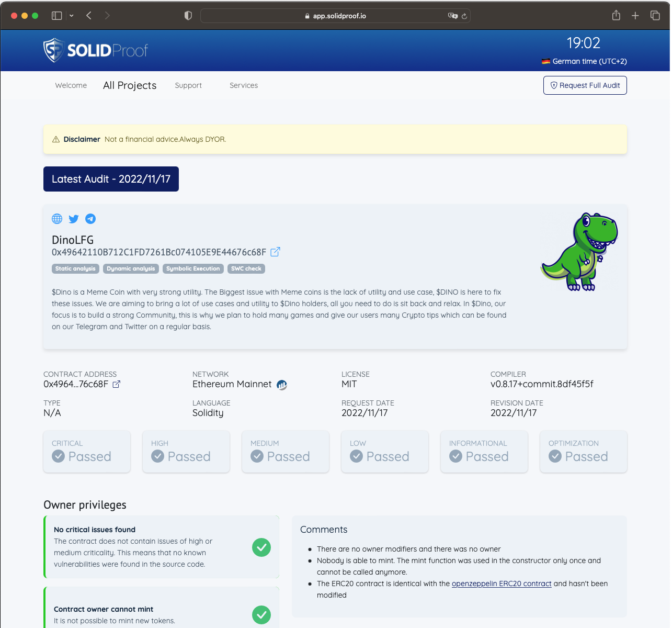
Task: Click the MIT license value
Action: click(349, 384)
